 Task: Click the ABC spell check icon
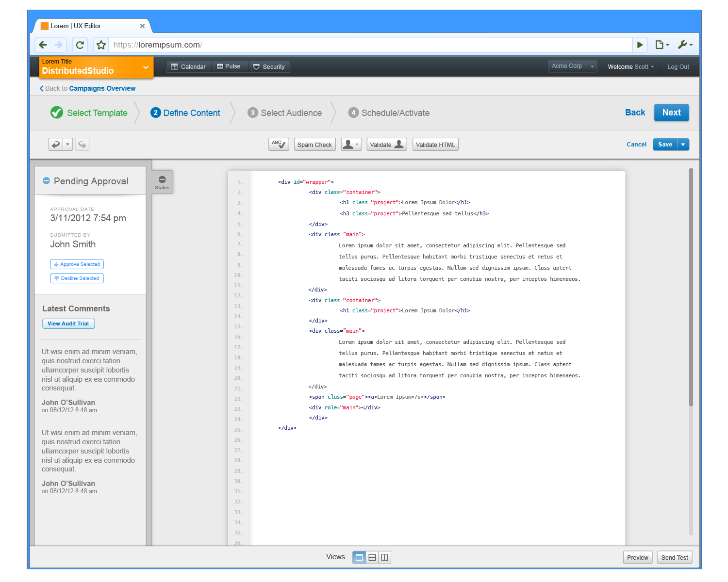pyautogui.click(x=279, y=144)
